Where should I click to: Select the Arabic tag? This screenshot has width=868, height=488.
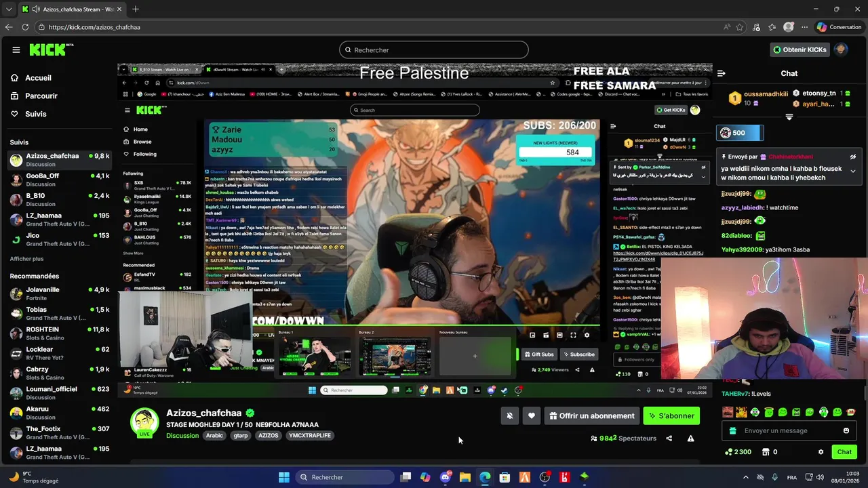click(214, 435)
